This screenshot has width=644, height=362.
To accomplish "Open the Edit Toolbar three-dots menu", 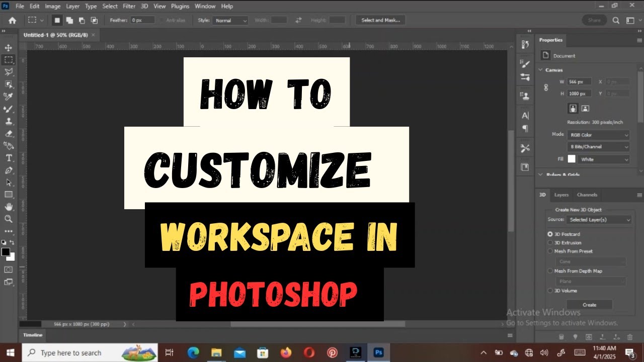I will pyautogui.click(x=9, y=231).
